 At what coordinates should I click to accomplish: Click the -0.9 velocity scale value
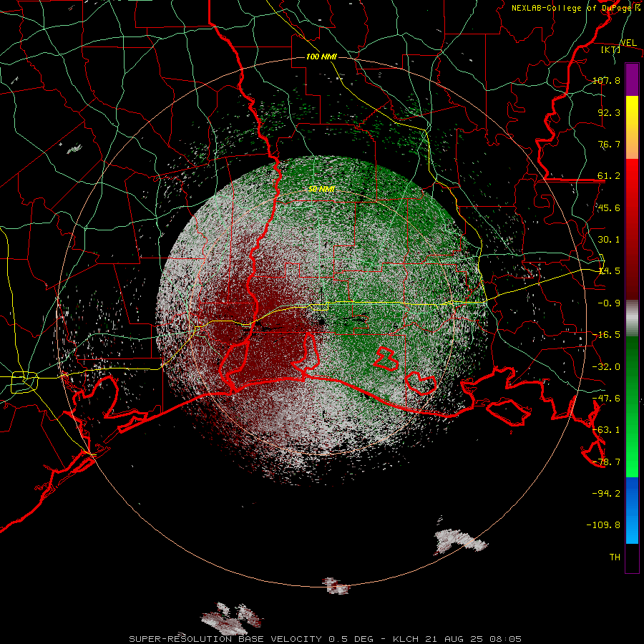click(609, 303)
